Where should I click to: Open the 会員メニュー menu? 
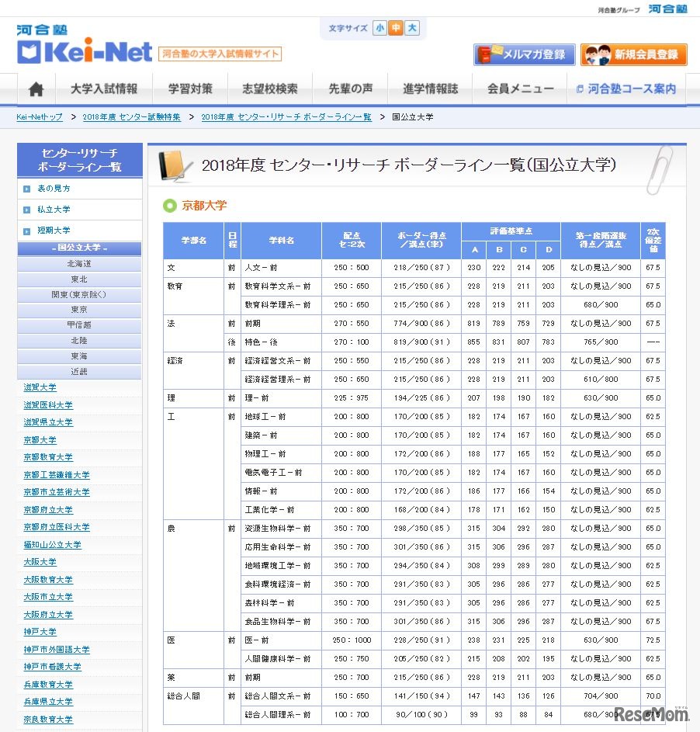(518, 89)
